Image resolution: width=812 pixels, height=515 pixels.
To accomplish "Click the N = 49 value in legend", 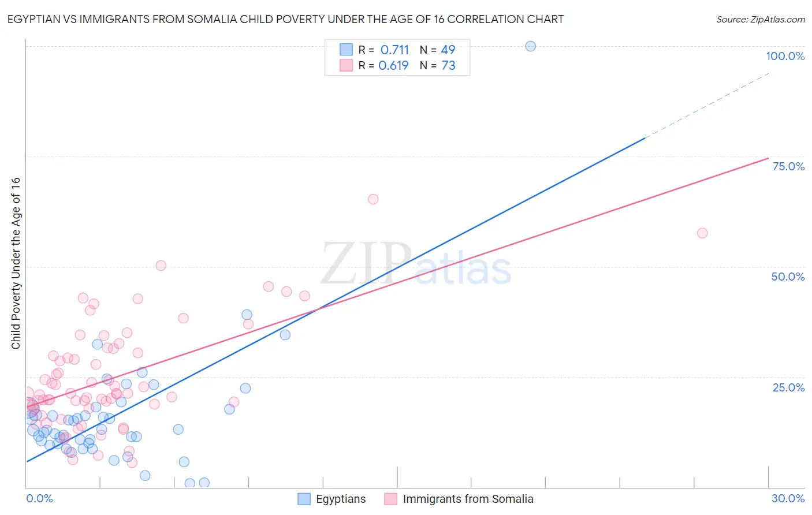I will pos(438,50).
